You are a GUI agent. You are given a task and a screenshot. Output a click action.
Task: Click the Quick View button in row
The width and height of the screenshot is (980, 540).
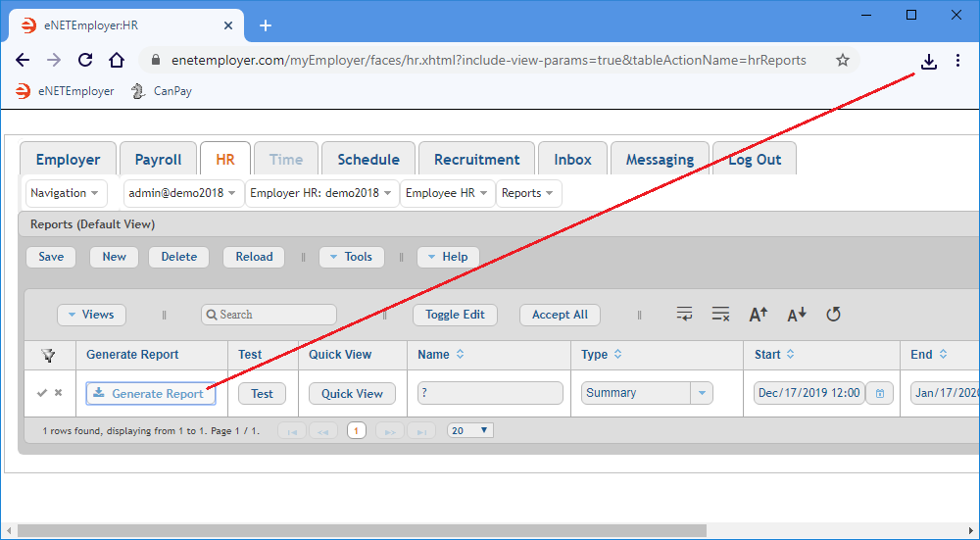[352, 394]
